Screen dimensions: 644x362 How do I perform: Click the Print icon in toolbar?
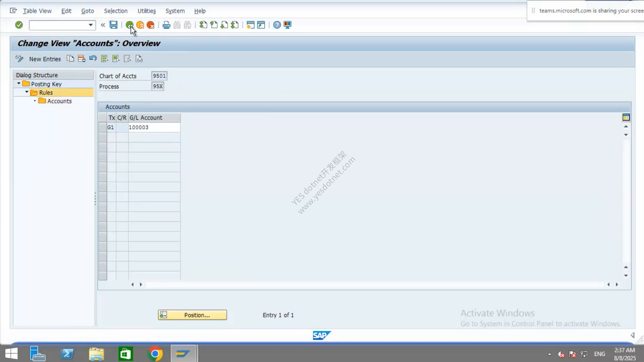click(166, 25)
